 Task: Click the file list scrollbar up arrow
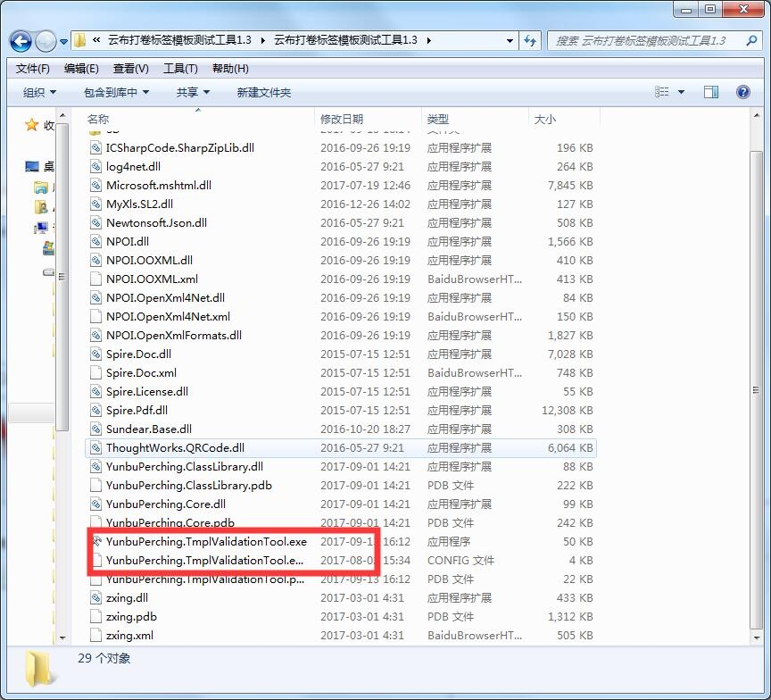click(x=756, y=115)
